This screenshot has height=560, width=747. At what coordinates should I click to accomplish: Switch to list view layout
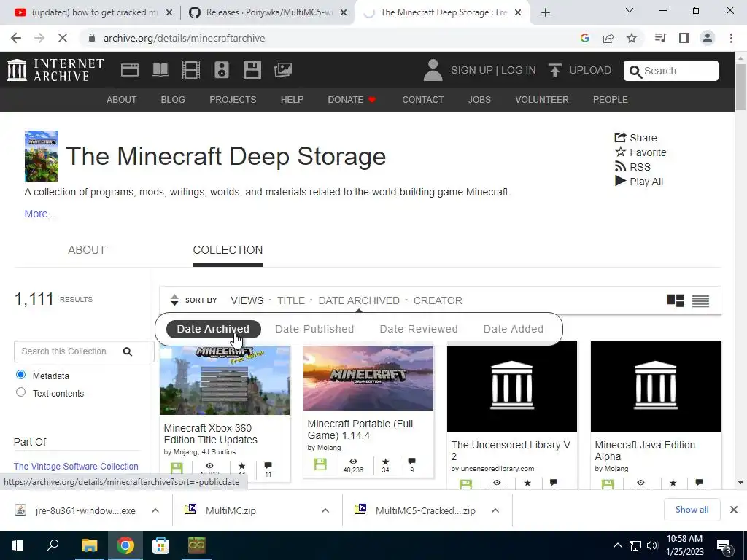[700, 300]
